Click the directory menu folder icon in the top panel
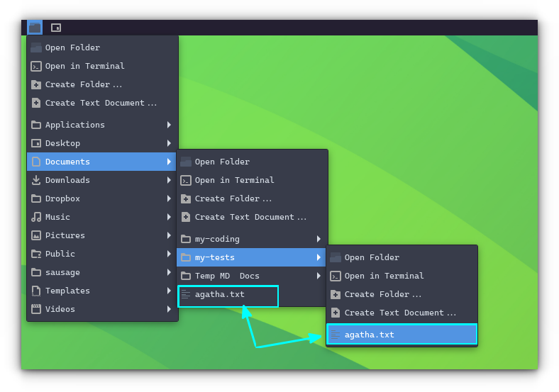Screen dimensions: 559x392 point(35,28)
